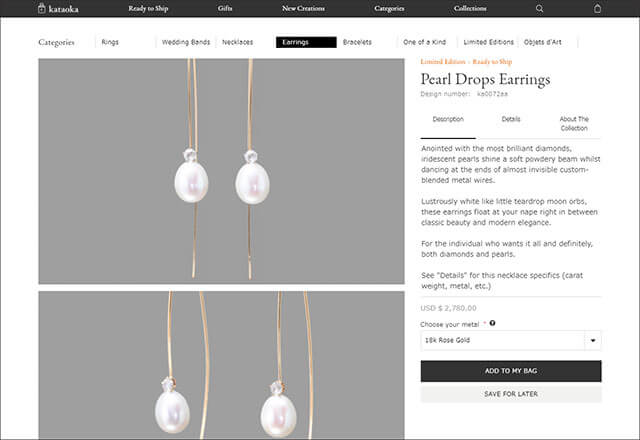Open New Creations in the top navigation
Image resolution: width=640 pixels, height=440 pixels.
pos(303,9)
